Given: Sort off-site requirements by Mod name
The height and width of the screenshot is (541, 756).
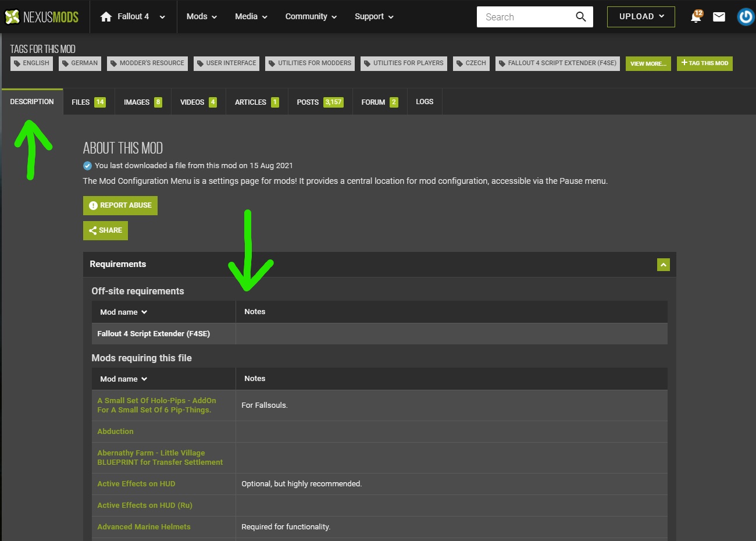Looking at the screenshot, I should (124, 312).
